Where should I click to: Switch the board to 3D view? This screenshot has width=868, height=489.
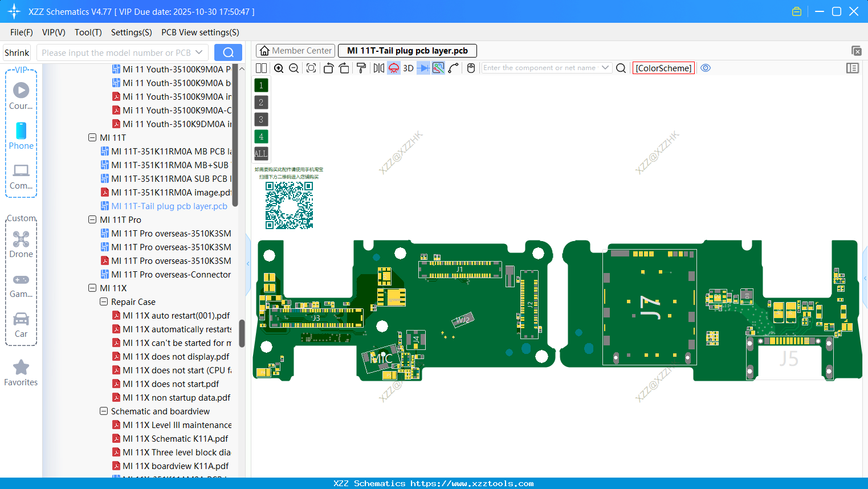[x=407, y=68]
